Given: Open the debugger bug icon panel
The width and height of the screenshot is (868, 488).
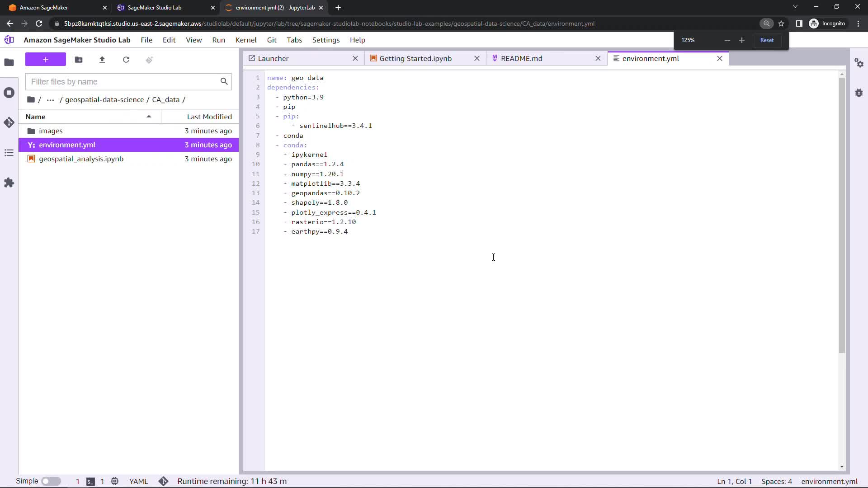Looking at the screenshot, I should coord(859,93).
